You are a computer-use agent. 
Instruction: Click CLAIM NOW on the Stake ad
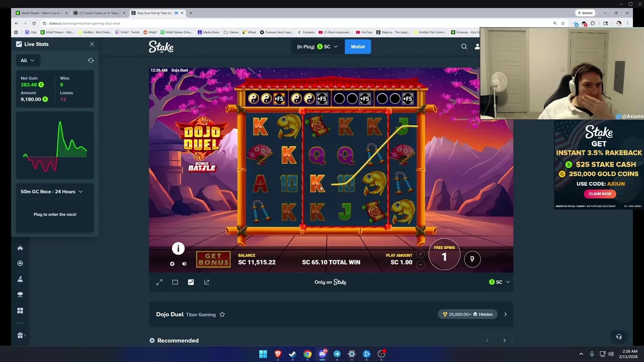(600, 194)
